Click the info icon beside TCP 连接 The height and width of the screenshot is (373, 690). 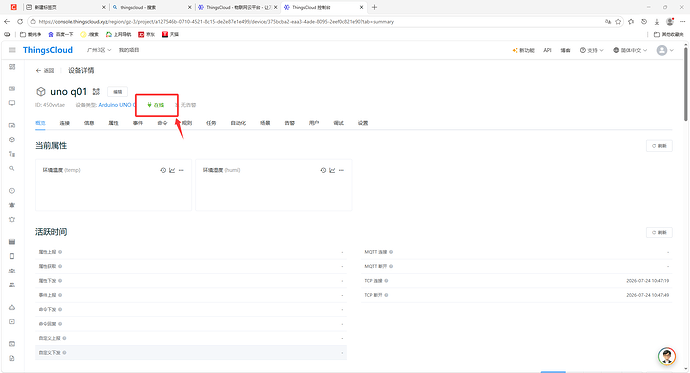tap(386, 281)
